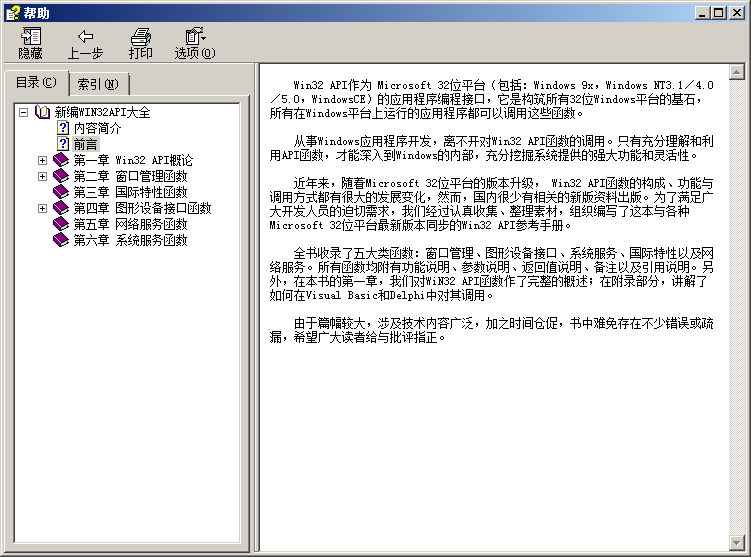Click the paragraph starting 全书收录了五大类函数

pyautogui.click(x=491, y=274)
